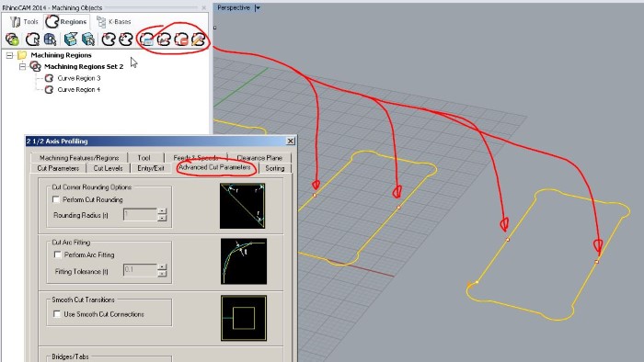Open the Sorting tab
The height and width of the screenshot is (362, 644).
click(275, 168)
